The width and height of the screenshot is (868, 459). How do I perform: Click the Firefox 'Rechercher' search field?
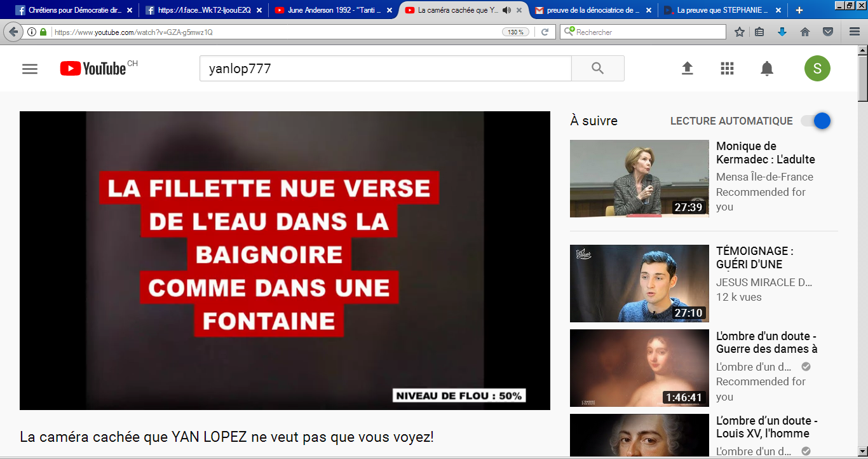[642, 32]
